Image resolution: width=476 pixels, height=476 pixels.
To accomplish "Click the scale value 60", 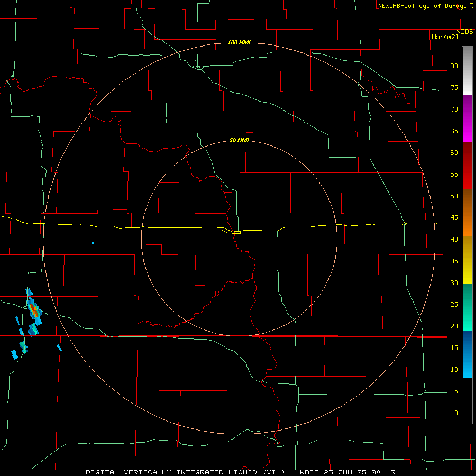I will click(454, 153).
